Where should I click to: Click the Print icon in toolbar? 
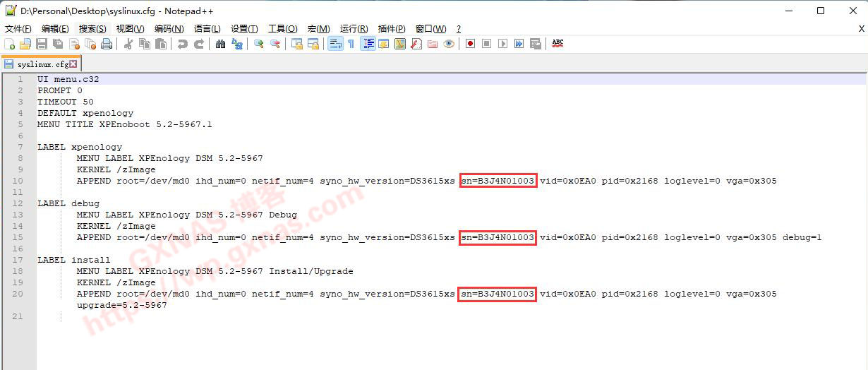[107, 44]
